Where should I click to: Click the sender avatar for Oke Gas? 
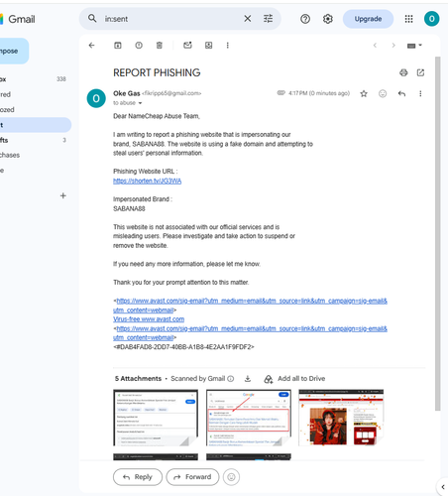click(x=96, y=98)
